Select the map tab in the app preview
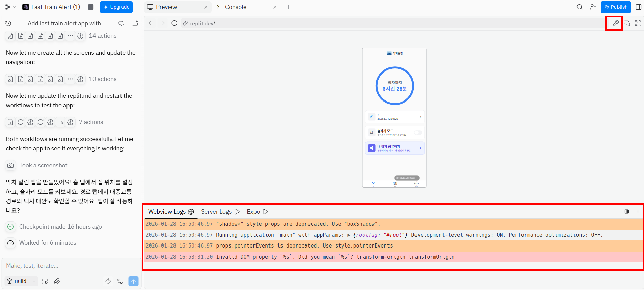 coord(395,184)
